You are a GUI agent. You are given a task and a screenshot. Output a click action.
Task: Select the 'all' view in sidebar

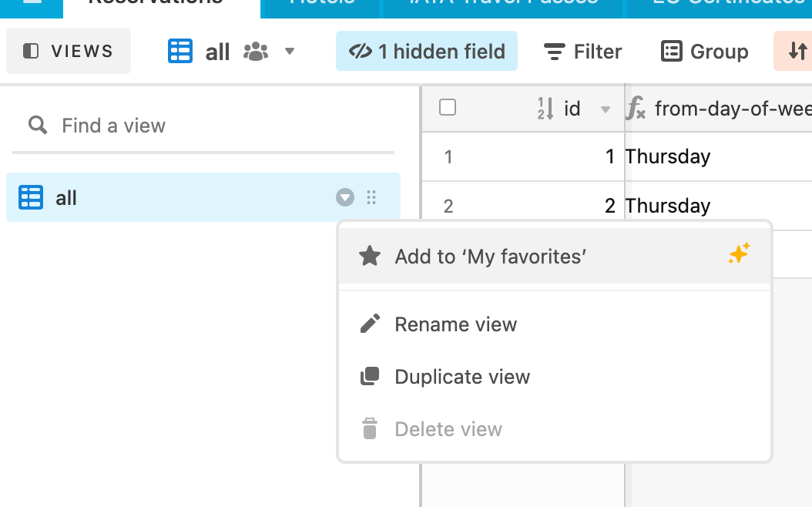[x=203, y=197]
